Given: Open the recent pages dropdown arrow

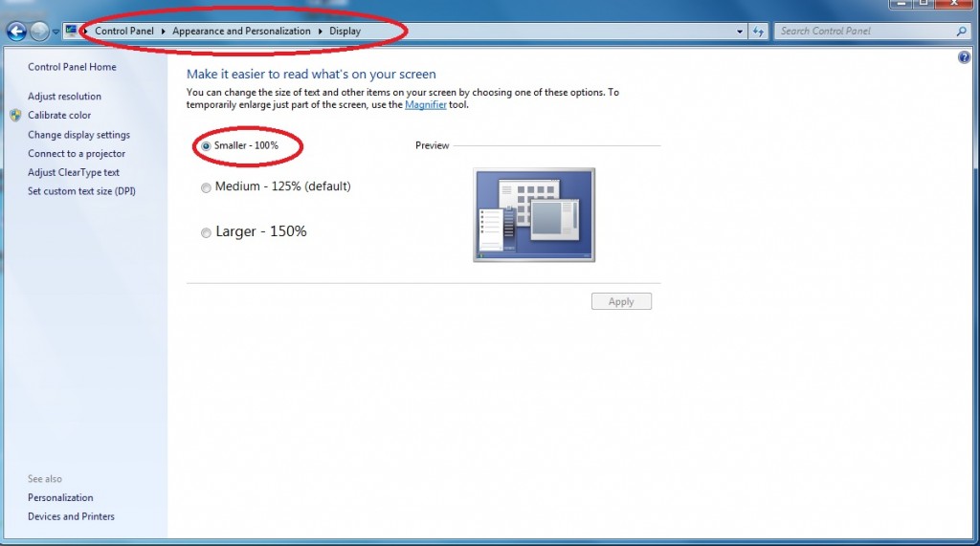Looking at the screenshot, I should pos(56,32).
